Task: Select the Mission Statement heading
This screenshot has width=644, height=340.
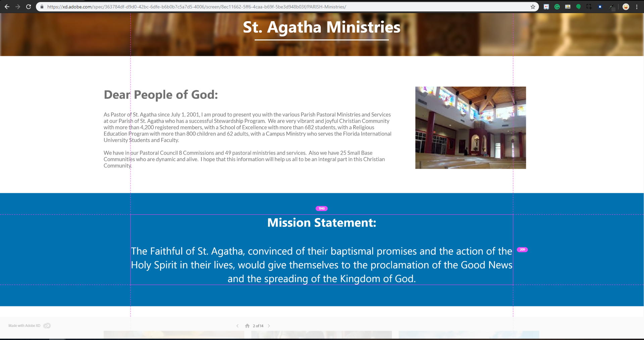Action: click(x=321, y=223)
